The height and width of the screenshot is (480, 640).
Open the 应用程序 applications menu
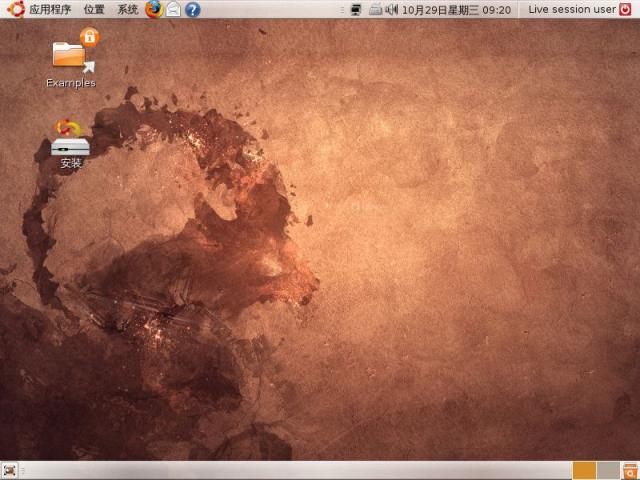coord(50,9)
